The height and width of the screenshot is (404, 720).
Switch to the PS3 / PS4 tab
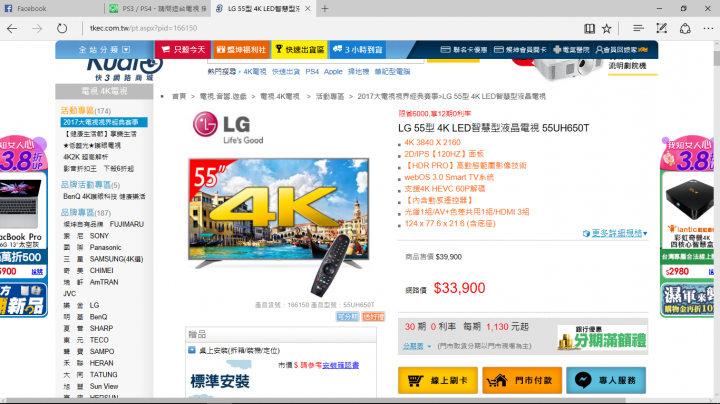[x=158, y=8]
